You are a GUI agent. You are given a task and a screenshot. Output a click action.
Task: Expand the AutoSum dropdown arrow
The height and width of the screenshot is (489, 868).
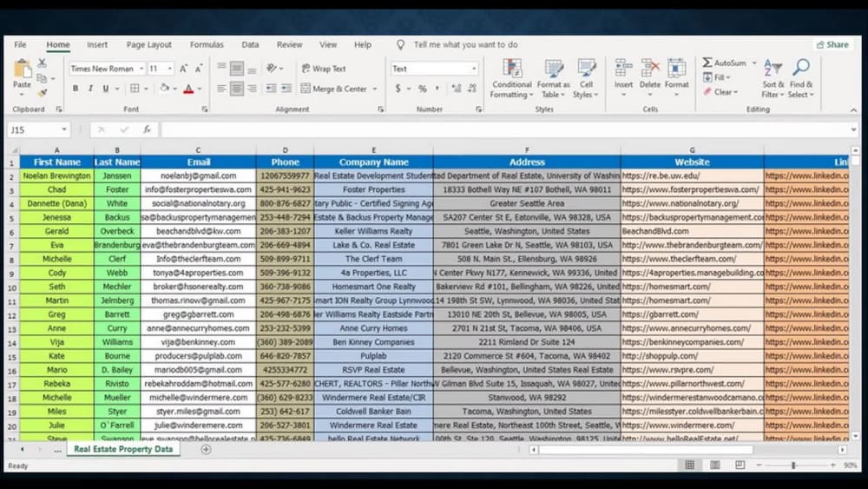pos(754,63)
